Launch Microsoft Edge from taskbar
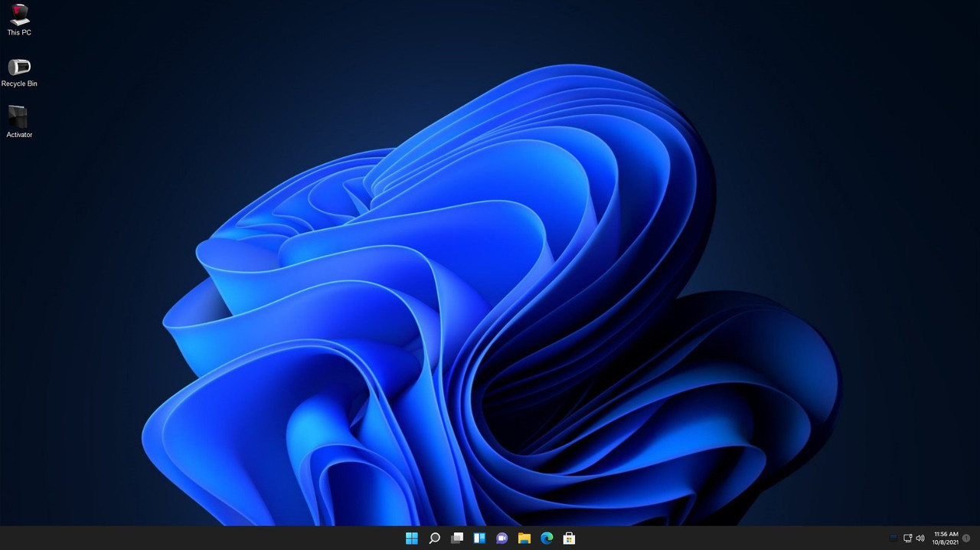The height and width of the screenshot is (550, 980). click(547, 539)
